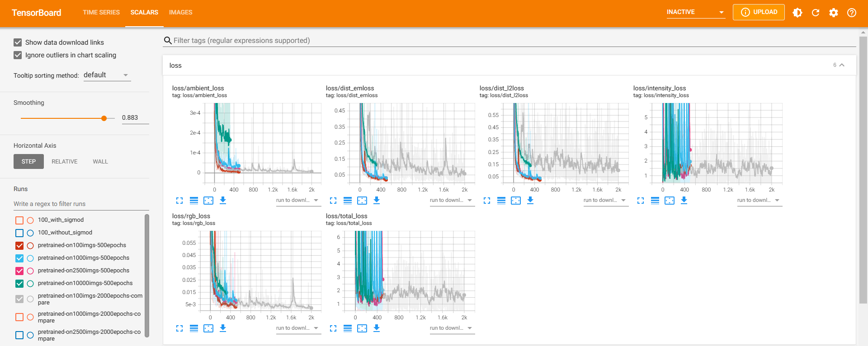Disable pretrained-on1000imgs-500epochs run checkbox
Image resolution: width=868 pixels, height=346 pixels.
click(x=19, y=258)
